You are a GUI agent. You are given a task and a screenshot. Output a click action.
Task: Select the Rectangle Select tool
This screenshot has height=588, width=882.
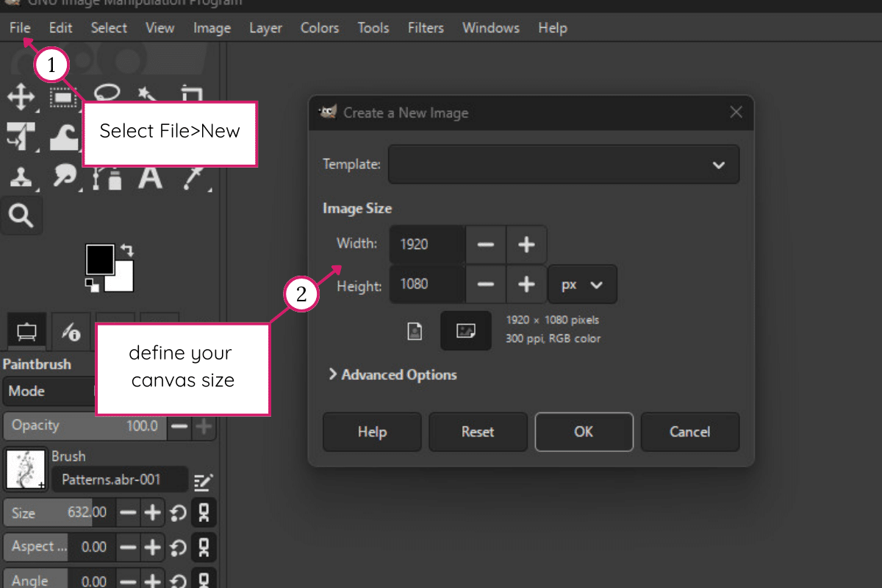click(65, 97)
